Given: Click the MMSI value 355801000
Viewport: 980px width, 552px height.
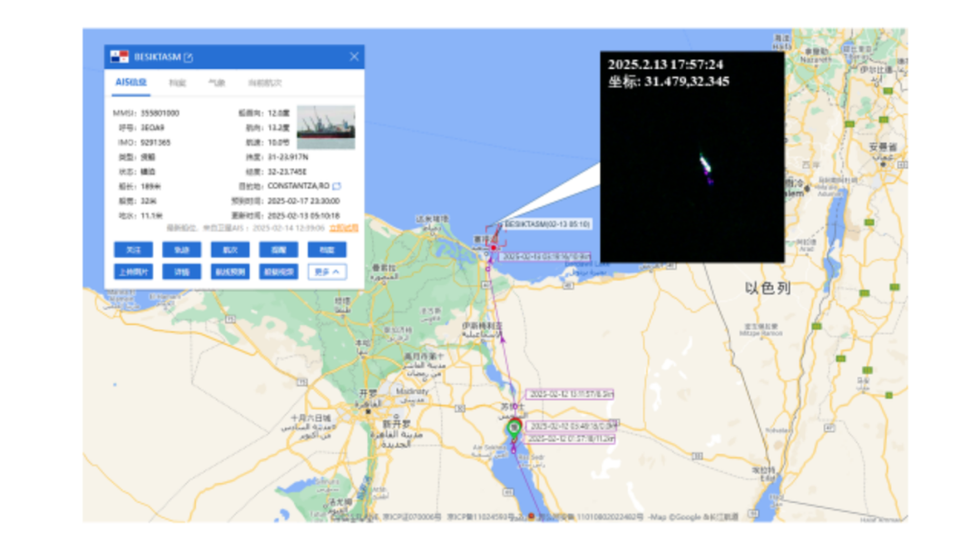Looking at the screenshot, I should (160, 113).
